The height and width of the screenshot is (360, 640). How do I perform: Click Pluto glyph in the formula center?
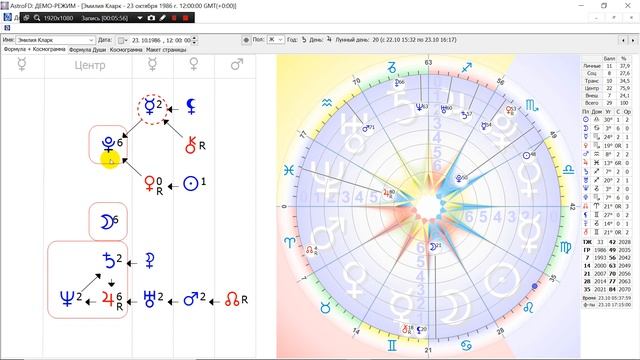tap(108, 144)
